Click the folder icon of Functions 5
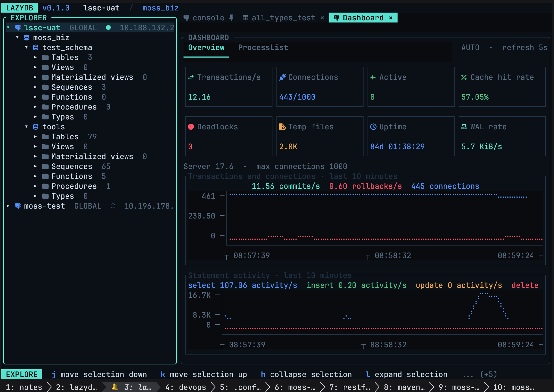Image resolution: width=554 pixels, height=392 pixels. [46, 176]
